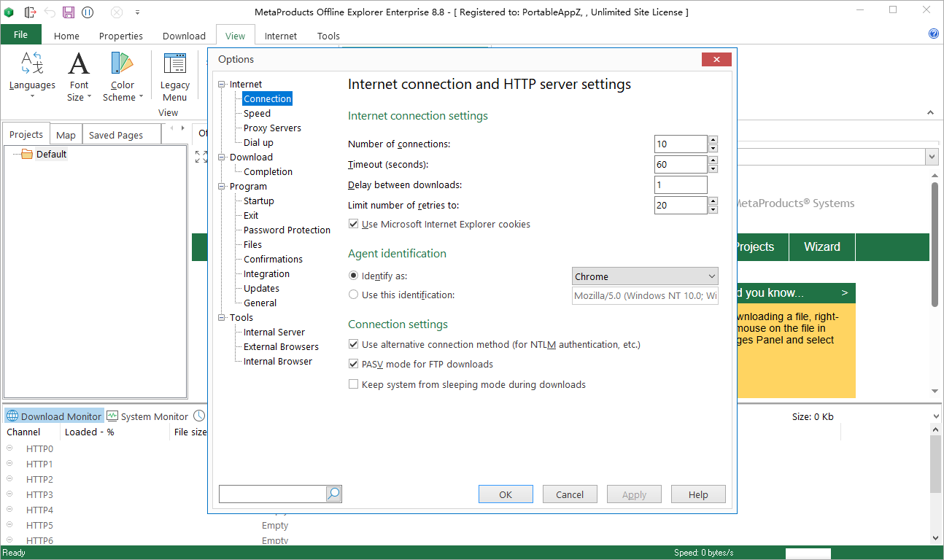Open the Identify as Chrome dropdown
Viewport: 944px width, 560px height.
644,276
